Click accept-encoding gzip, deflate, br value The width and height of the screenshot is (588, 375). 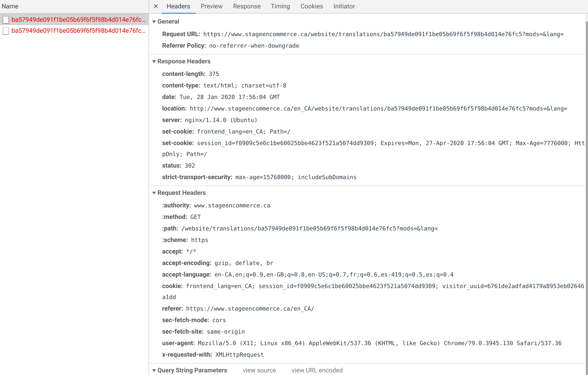tap(244, 263)
